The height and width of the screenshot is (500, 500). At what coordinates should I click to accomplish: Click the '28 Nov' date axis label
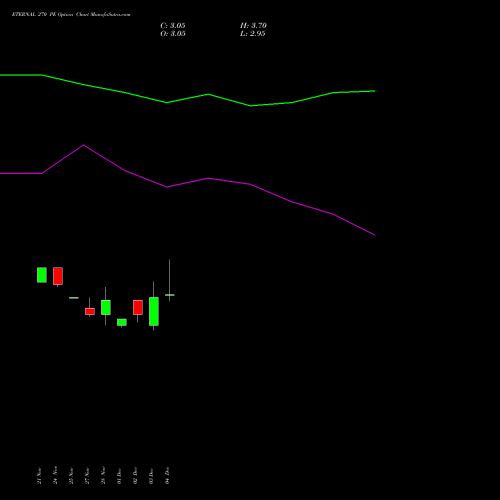(x=103, y=476)
